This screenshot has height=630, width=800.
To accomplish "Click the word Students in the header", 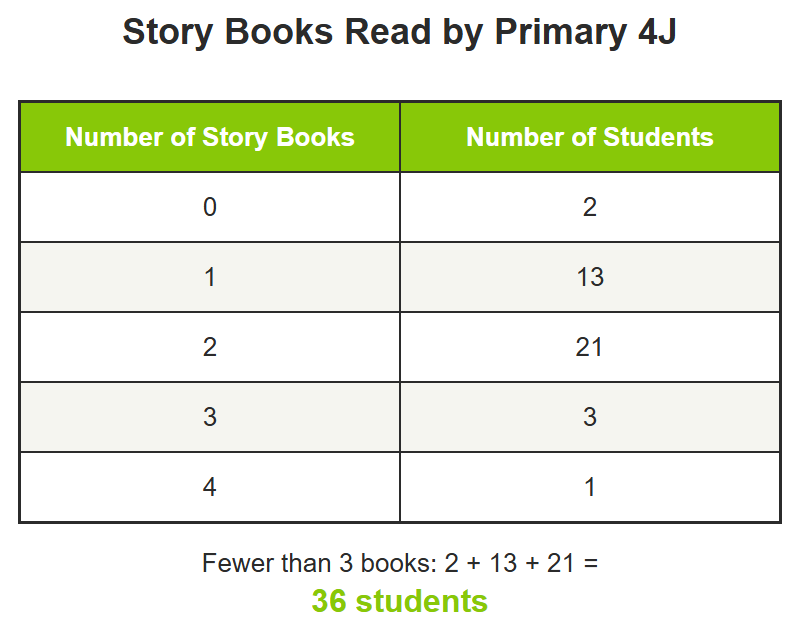I will point(658,137).
